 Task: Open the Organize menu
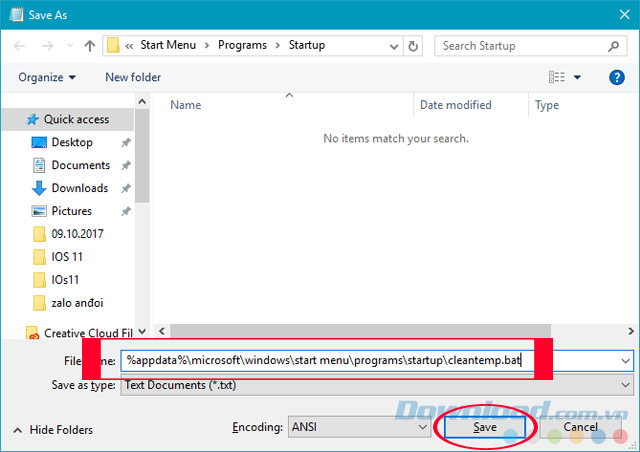coord(47,77)
